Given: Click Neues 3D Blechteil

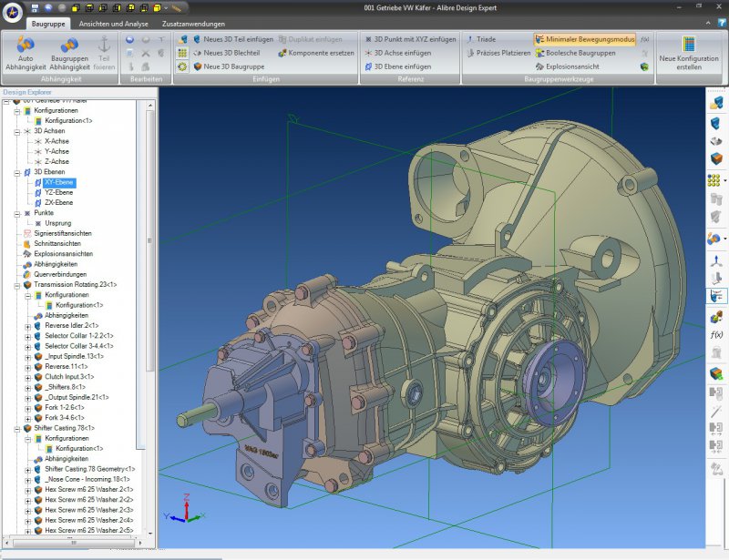Looking at the screenshot, I should [226, 53].
